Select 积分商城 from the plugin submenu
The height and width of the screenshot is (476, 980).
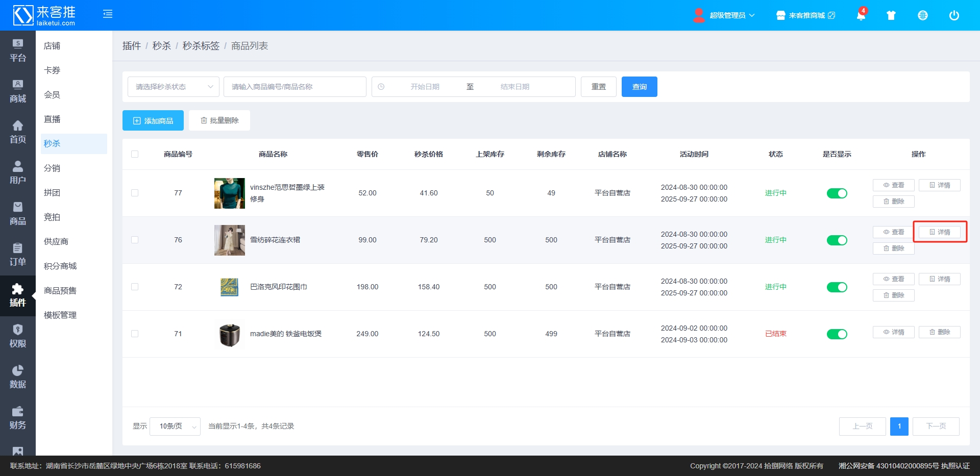pyautogui.click(x=60, y=266)
